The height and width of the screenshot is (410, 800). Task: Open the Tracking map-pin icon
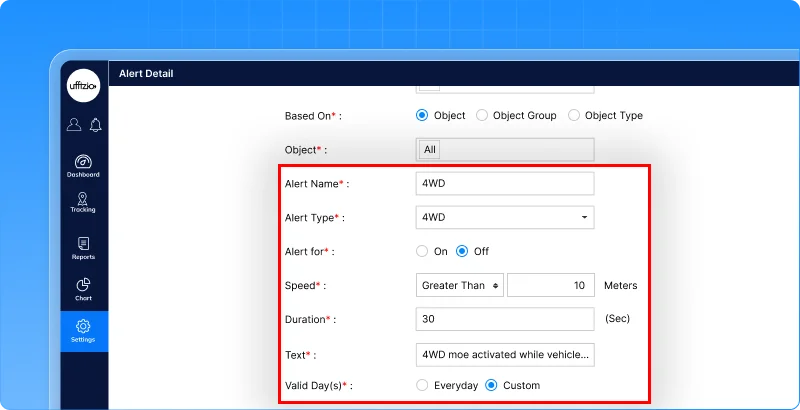pyautogui.click(x=83, y=198)
